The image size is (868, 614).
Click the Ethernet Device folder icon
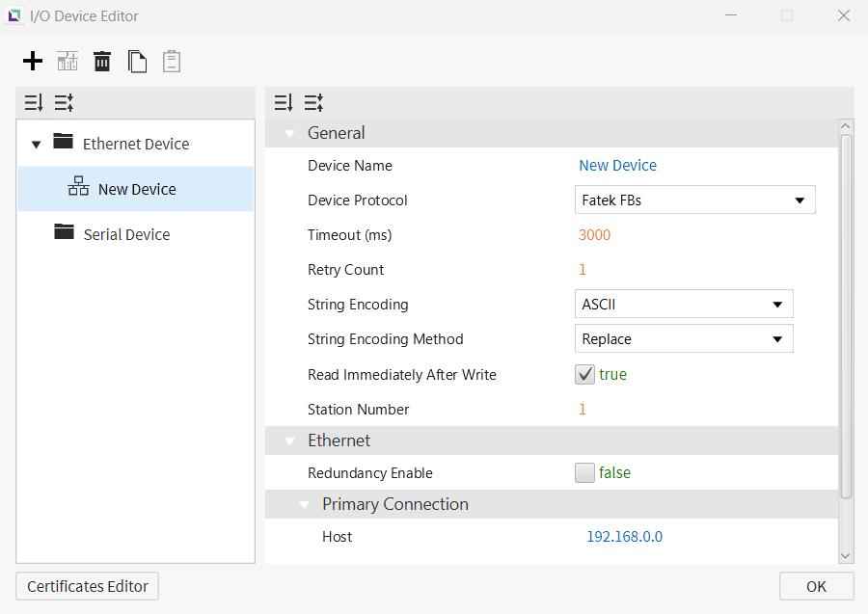pos(63,142)
